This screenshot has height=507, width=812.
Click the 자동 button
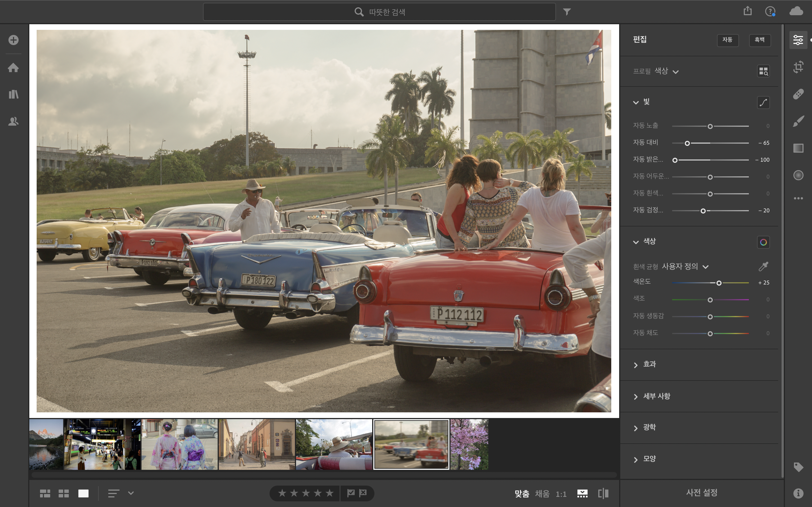[x=727, y=40]
